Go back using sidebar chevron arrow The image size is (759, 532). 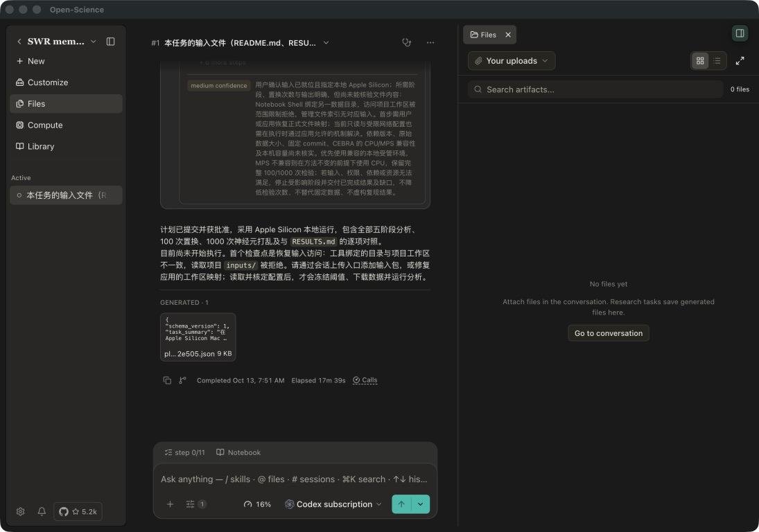19,42
